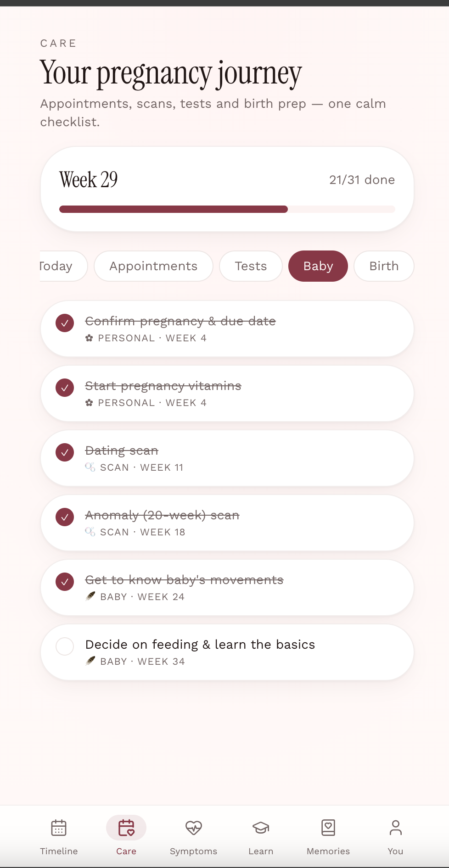Open the You profile icon
This screenshot has width=449, height=868.
pyautogui.click(x=395, y=828)
